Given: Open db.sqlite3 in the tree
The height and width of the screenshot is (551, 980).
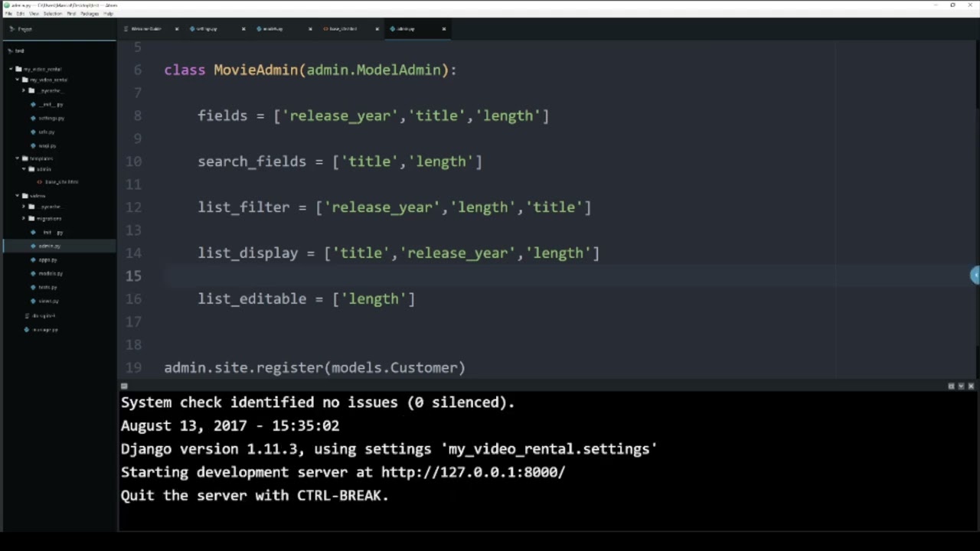Looking at the screenshot, I should (43, 315).
